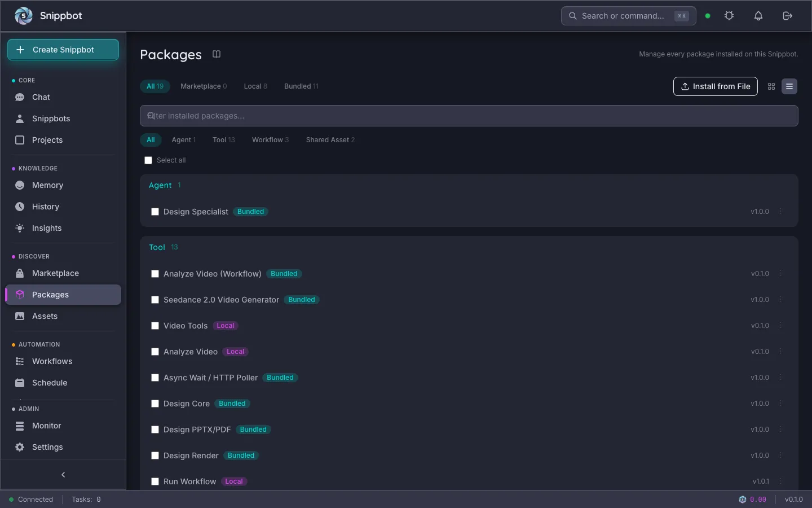This screenshot has width=812, height=508.
Task: Collapse the sidebar with the chevron
Action: click(63, 475)
